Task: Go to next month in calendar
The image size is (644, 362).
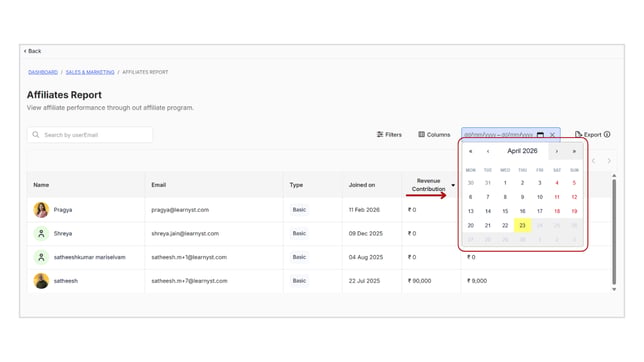Action: click(x=557, y=151)
